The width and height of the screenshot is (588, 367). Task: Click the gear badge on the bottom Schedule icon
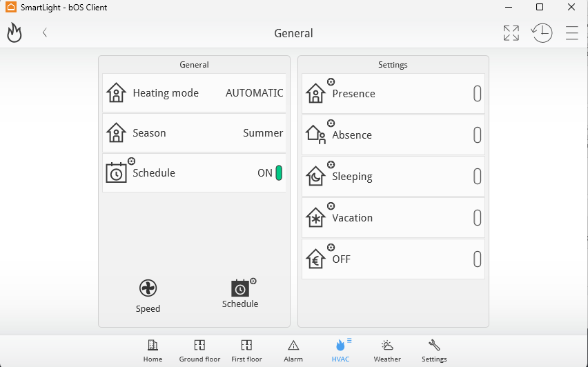pos(253,281)
